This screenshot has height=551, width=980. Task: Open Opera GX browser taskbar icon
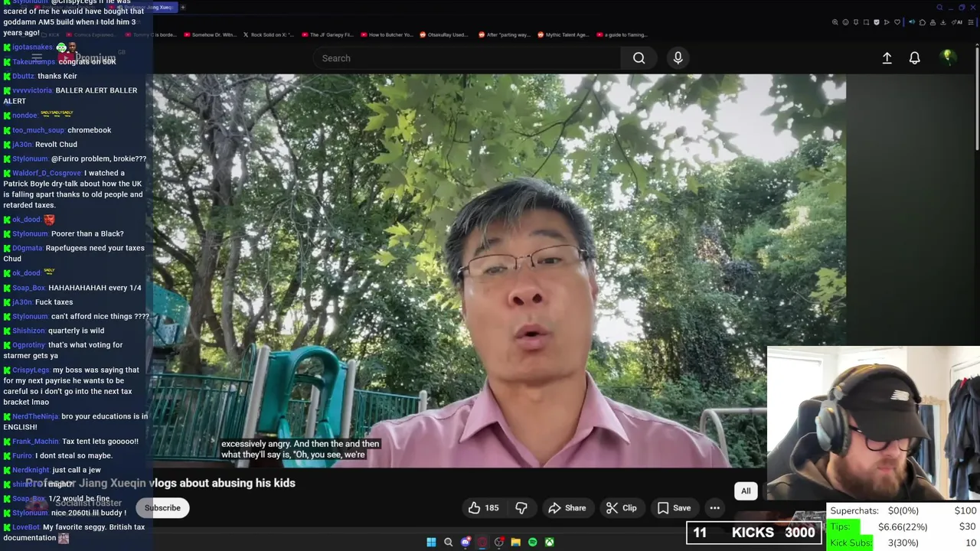[x=482, y=542]
